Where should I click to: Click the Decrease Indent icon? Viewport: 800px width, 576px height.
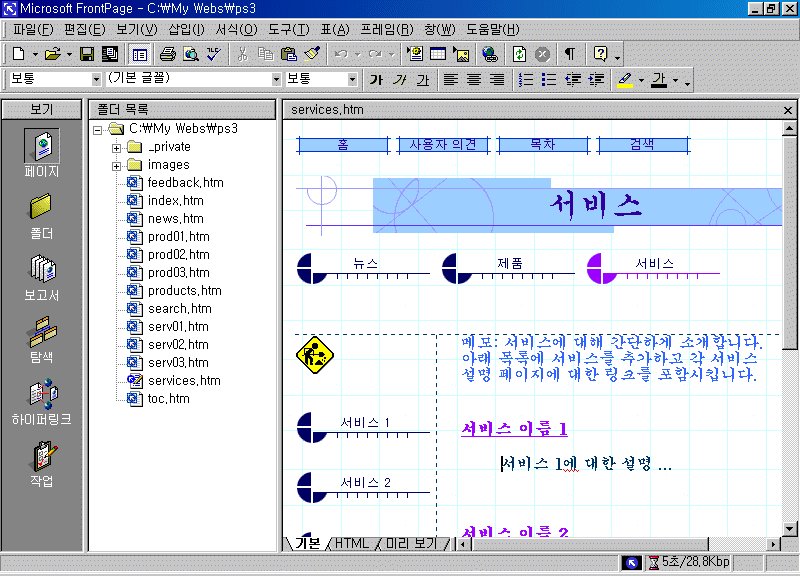(x=573, y=80)
